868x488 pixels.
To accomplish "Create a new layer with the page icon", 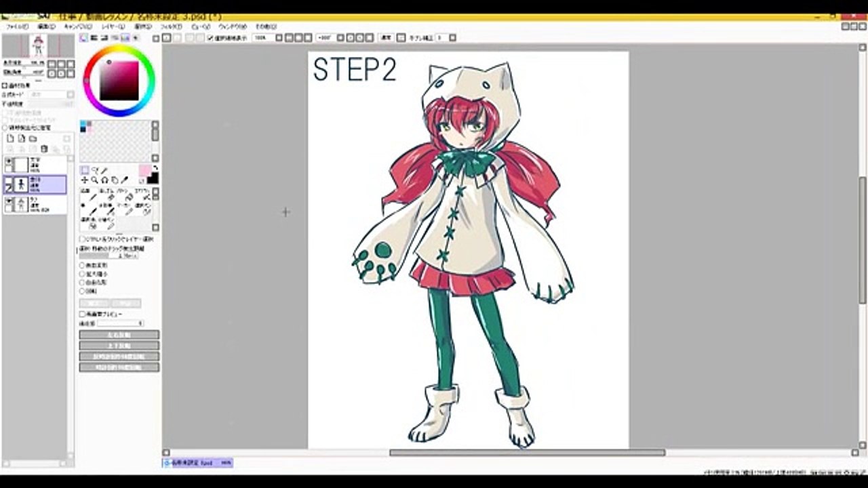I will [10, 138].
